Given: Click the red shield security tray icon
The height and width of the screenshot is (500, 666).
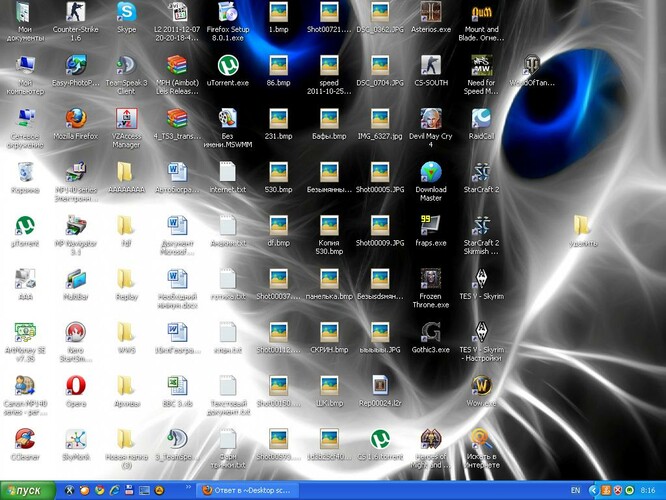Looking at the screenshot, I should coord(618,491).
